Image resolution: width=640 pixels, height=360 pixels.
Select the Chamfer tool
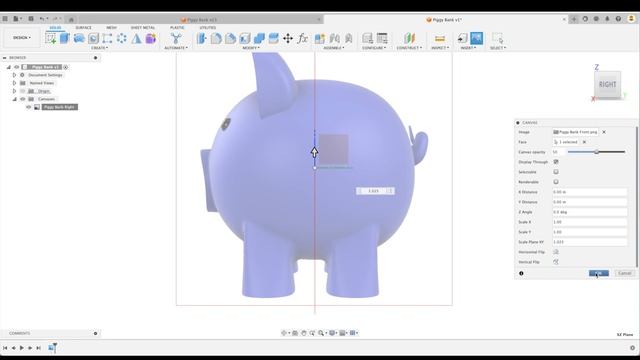230,38
